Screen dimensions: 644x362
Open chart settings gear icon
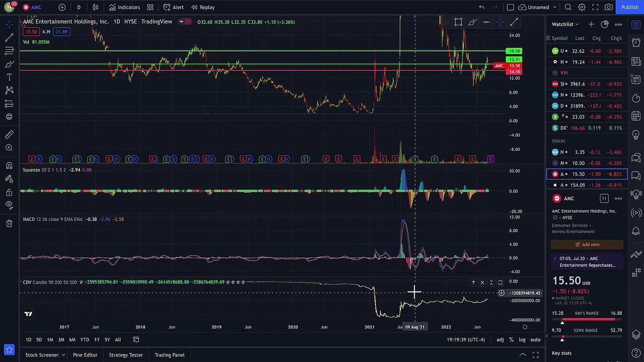(582, 8)
